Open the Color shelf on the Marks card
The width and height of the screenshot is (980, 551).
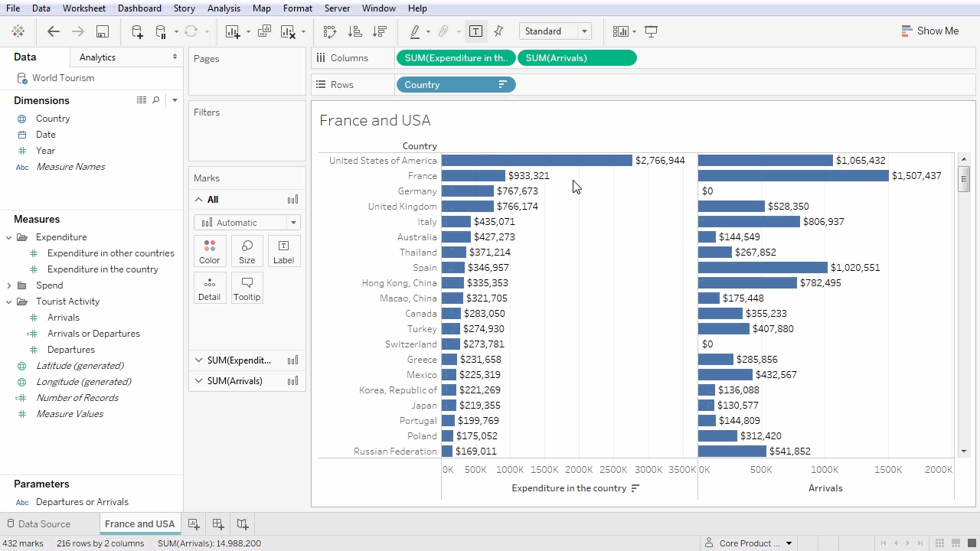point(209,251)
